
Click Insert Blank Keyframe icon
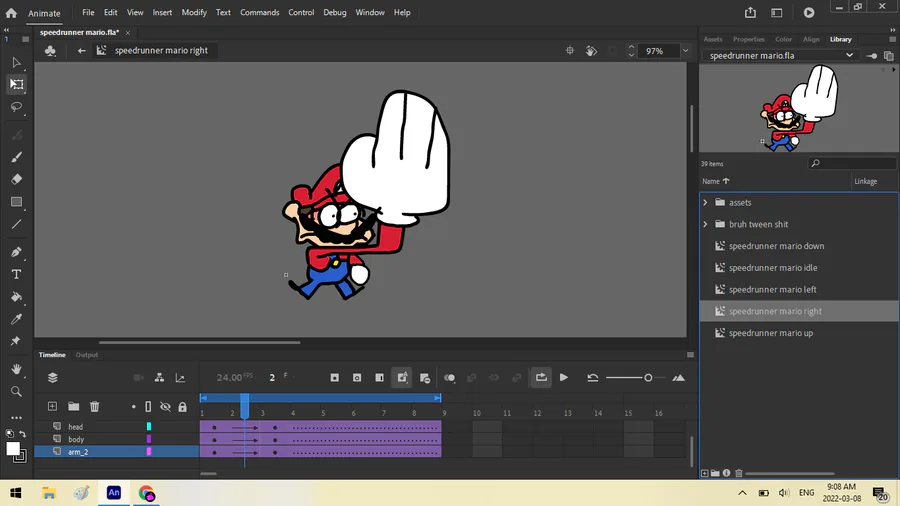[357, 377]
